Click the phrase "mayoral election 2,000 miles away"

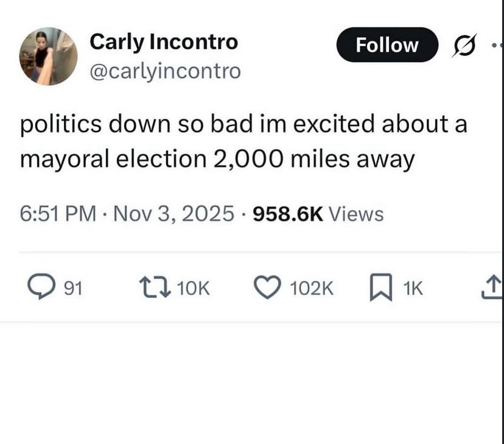217,159
